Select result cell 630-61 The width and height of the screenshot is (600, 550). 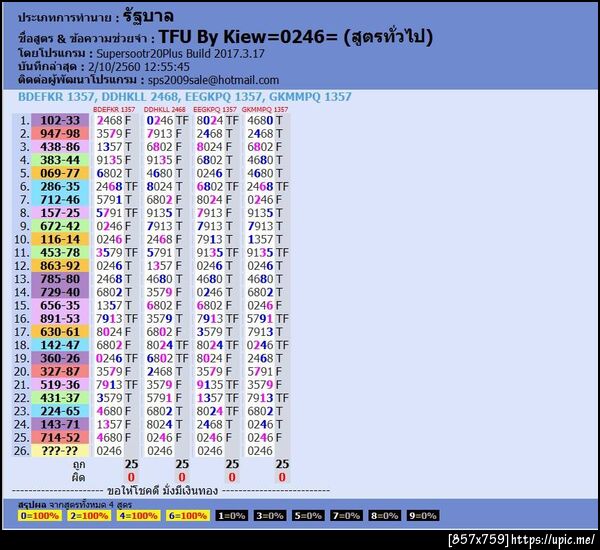[60, 331]
